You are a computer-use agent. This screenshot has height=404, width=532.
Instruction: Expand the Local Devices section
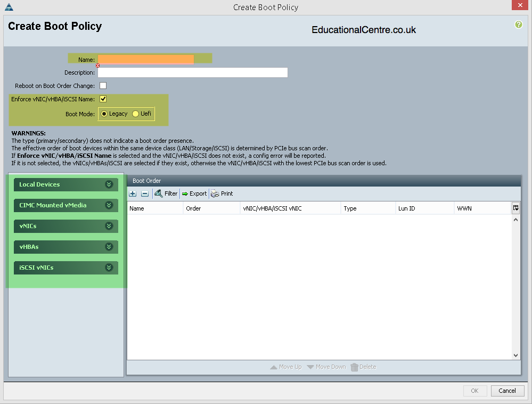(x=66, y=184)
